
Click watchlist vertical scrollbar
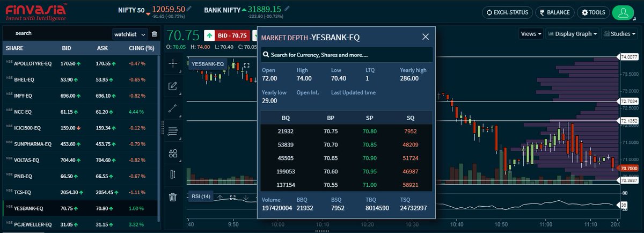159,138
